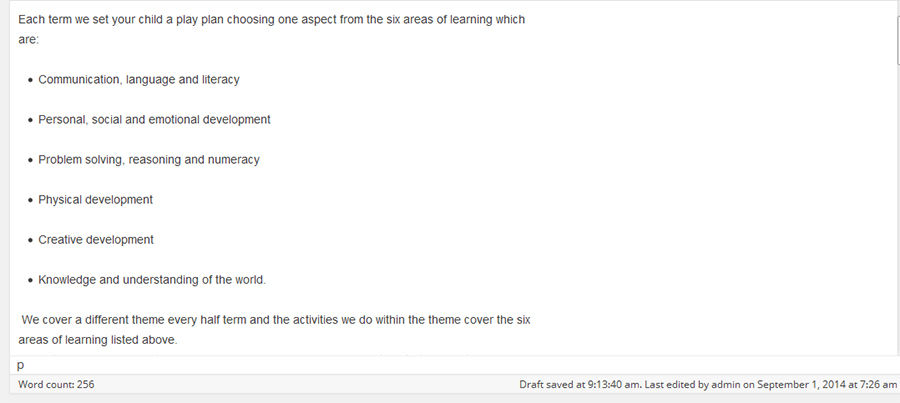Click 'Communication, language and literacy' bullet item

click(139, 80)
